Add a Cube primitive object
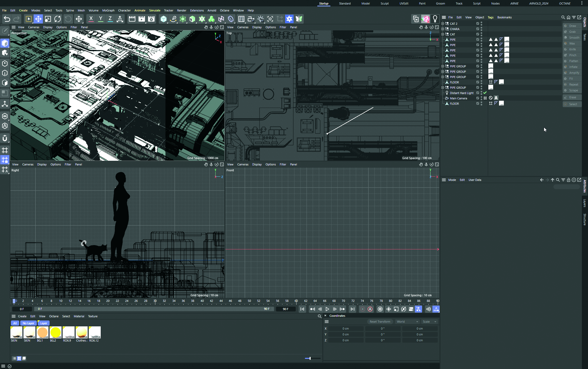 [x=164, y=19]
